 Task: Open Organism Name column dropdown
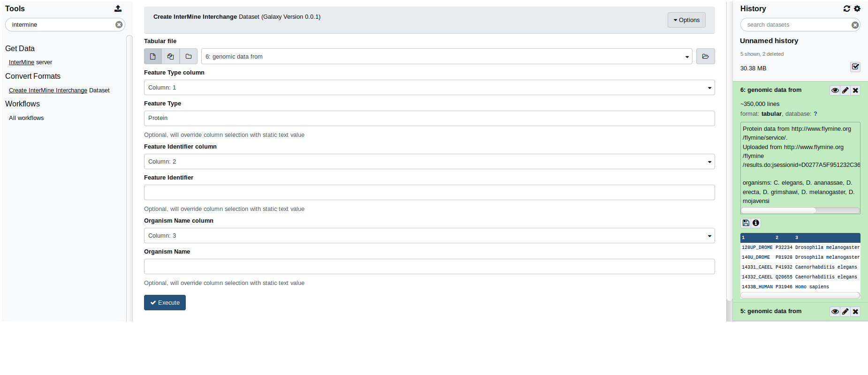coord(429,236)
